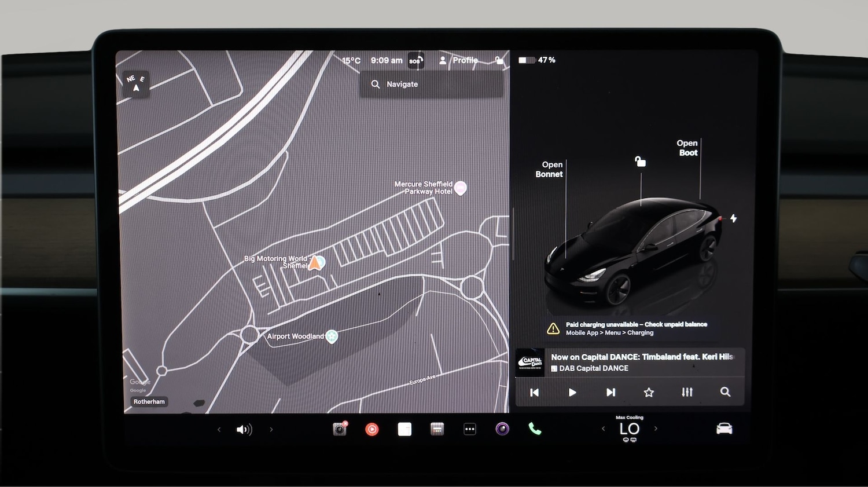This screenshot has width=868, height=487.
Task: Enable Max Cooling climate mode
Action: click(x=630, y=417)
